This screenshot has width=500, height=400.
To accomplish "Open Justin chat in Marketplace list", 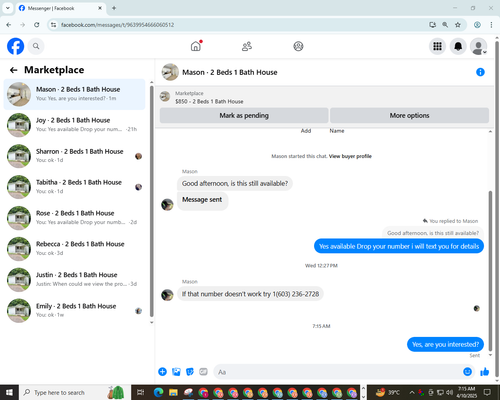I will [74, 280].
